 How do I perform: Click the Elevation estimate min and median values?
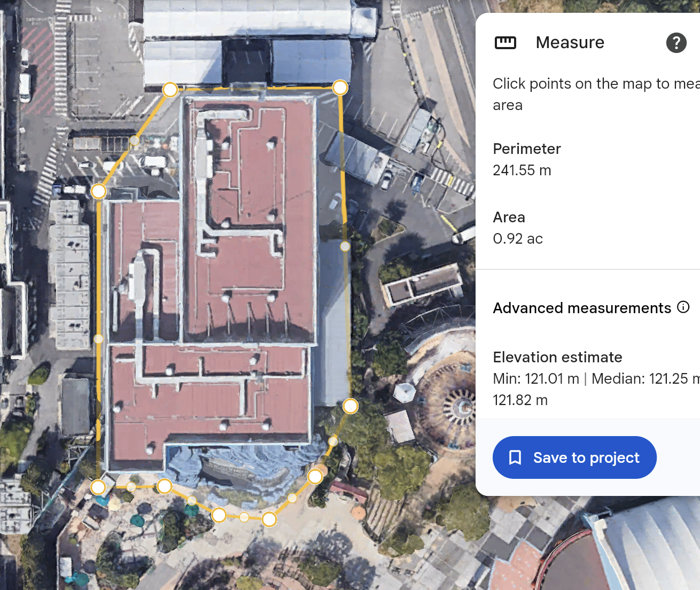[x=588, y=379]
